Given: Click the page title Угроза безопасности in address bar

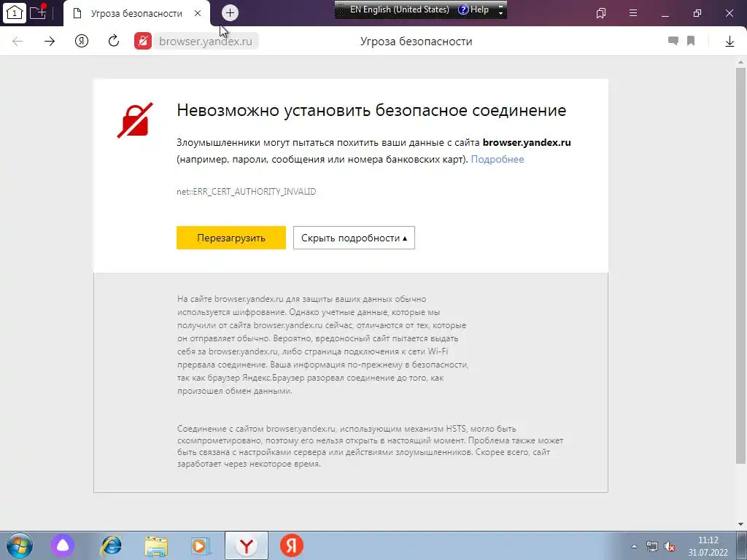Looking at the screenshot, I should pos(416,42).
